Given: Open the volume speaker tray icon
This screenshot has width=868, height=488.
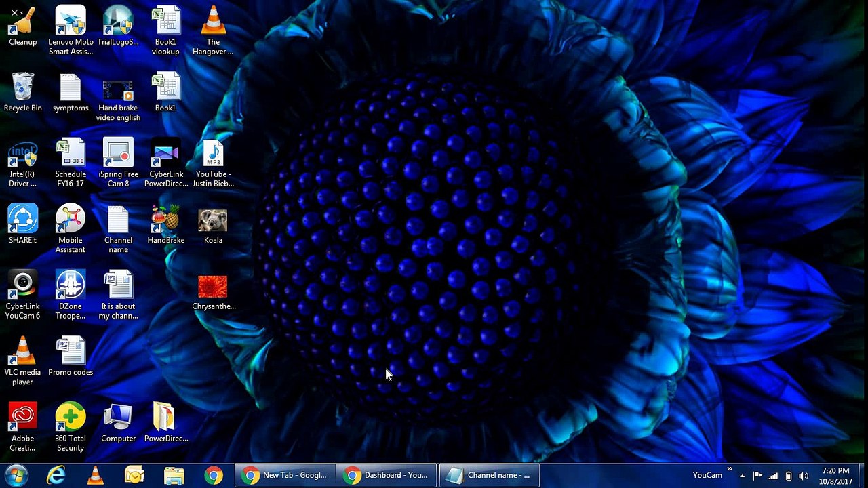Looking at the screenshot, I should tap(804, 476).
